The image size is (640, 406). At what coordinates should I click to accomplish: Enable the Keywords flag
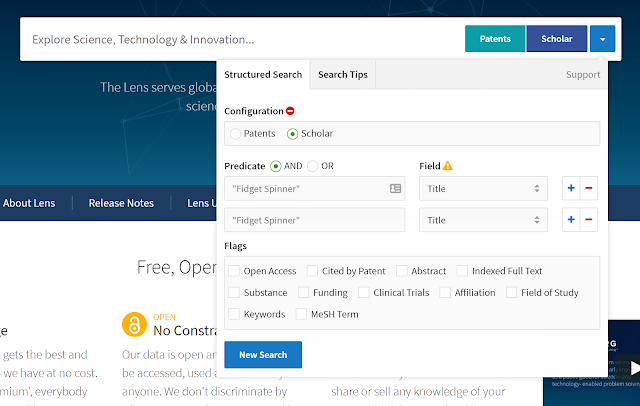coord(234,314)
